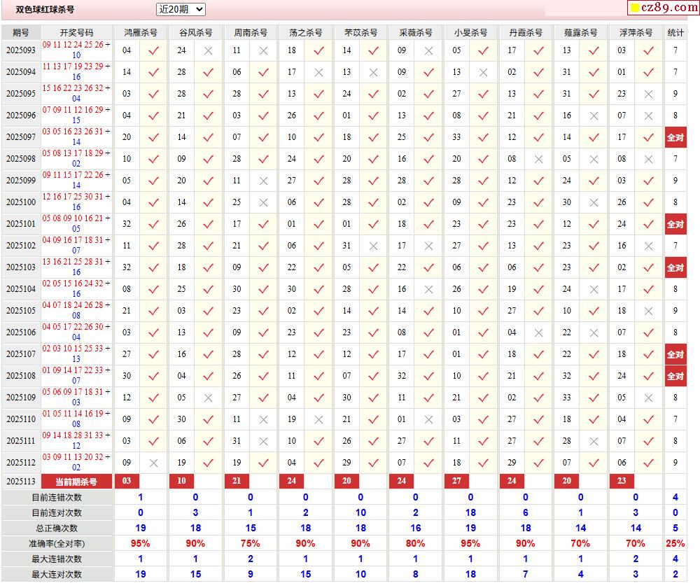Image resolution: width=700 pixels, height=588 pixels.
Task: Click the gray X mark for 谷风杀号 in row 2025093
Action: (208, 51)
